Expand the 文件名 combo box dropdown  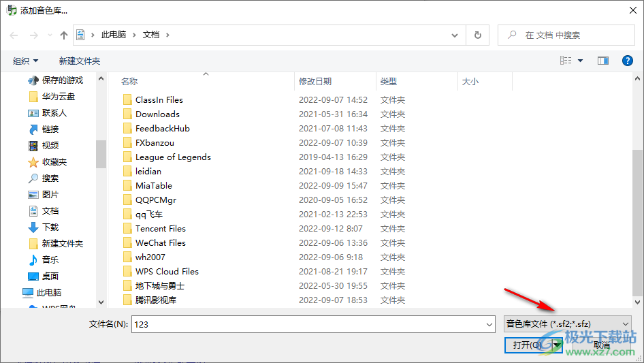coord(489,324)
